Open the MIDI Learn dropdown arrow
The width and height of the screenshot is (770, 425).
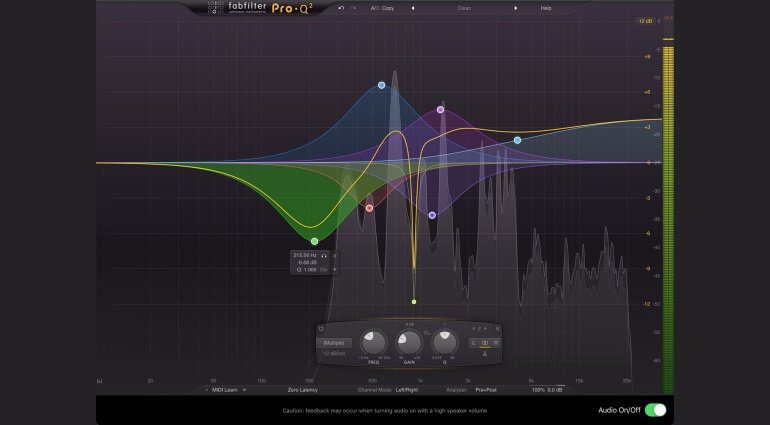click(245, 390)
